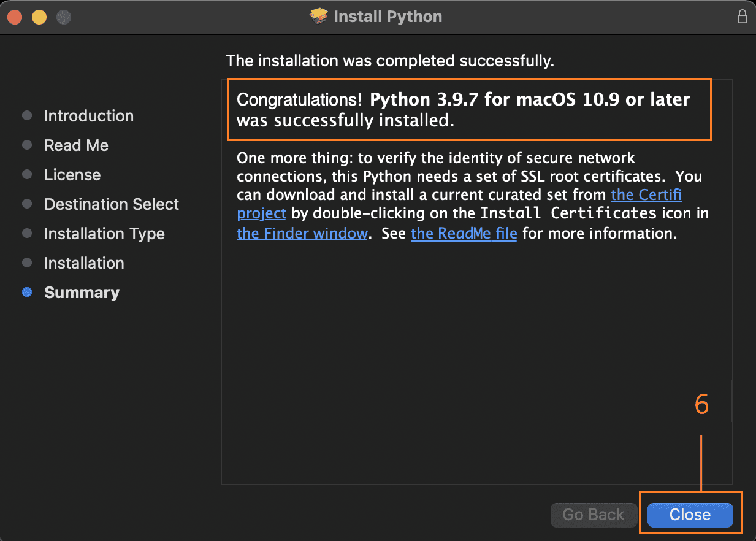Select the Introduction step in sidebar

pyautogui.click(x=89, y=116)
